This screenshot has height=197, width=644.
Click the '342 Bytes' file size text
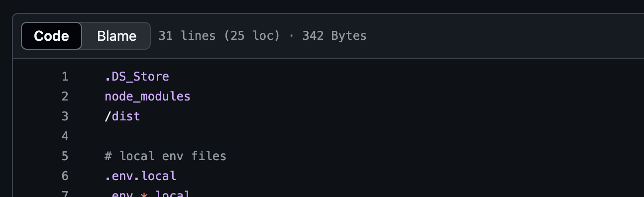click(x=334, y=36)
